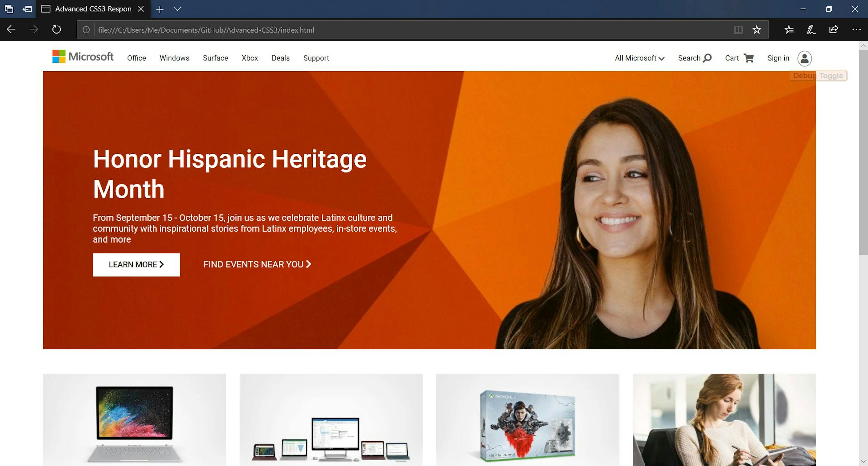The image size is (868, 466).
Task: Expand the tab previews chevron
Action: pyautogui.click(x=177, y=9)
